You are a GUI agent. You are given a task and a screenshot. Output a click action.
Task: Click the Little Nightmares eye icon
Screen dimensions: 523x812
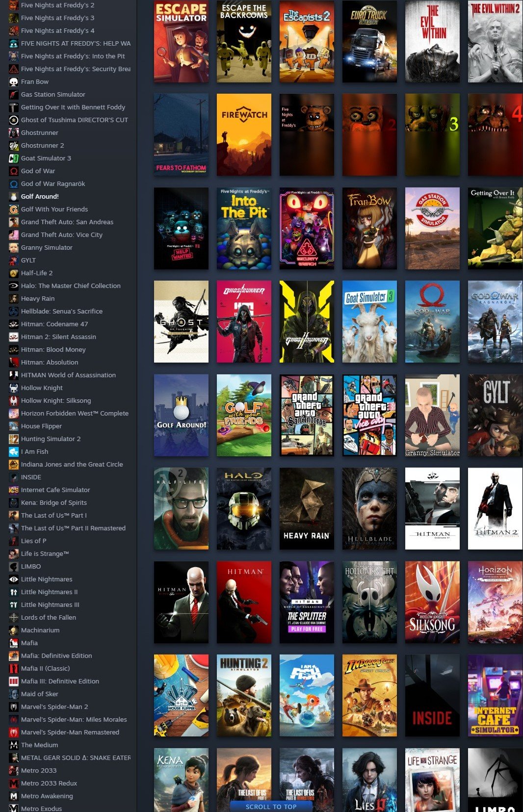[x=14, y=579]
